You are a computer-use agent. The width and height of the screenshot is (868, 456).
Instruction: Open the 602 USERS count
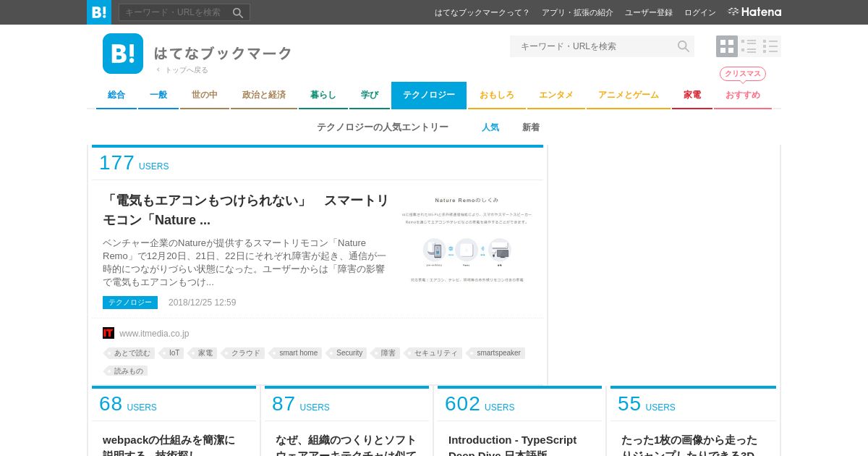480,405
